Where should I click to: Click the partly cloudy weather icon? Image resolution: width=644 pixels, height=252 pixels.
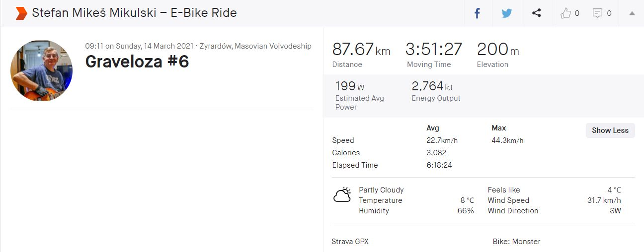[x=342, y=195]
